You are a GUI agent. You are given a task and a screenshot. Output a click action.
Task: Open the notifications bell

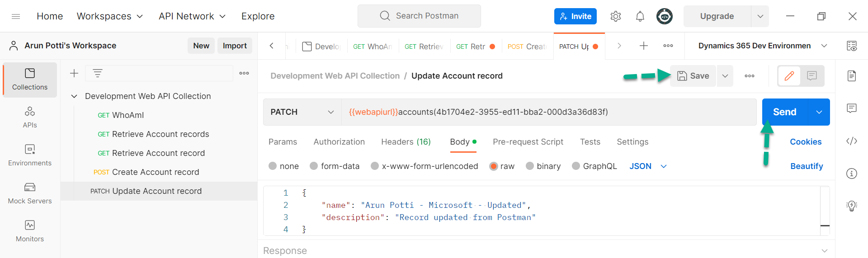(x=640, y=16)
